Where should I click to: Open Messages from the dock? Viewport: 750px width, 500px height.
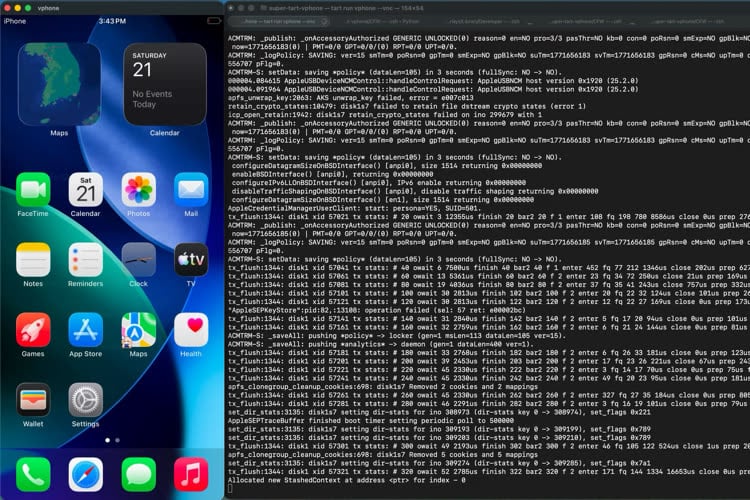[138, 473]
